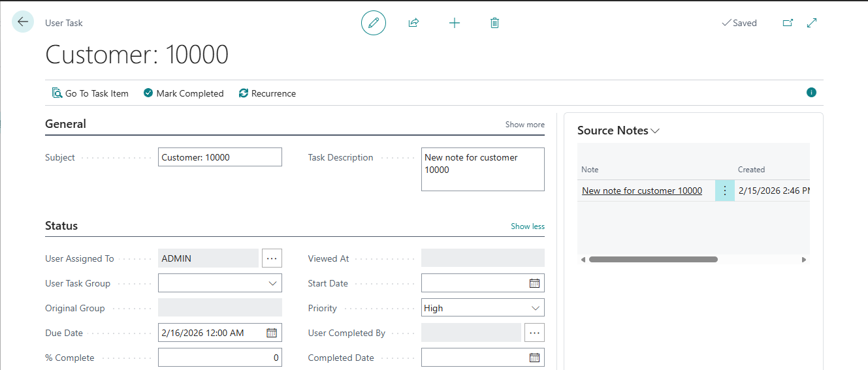Screen dimensions: 868x370
Task: Click the back arrow button
Action: [23, 22]
